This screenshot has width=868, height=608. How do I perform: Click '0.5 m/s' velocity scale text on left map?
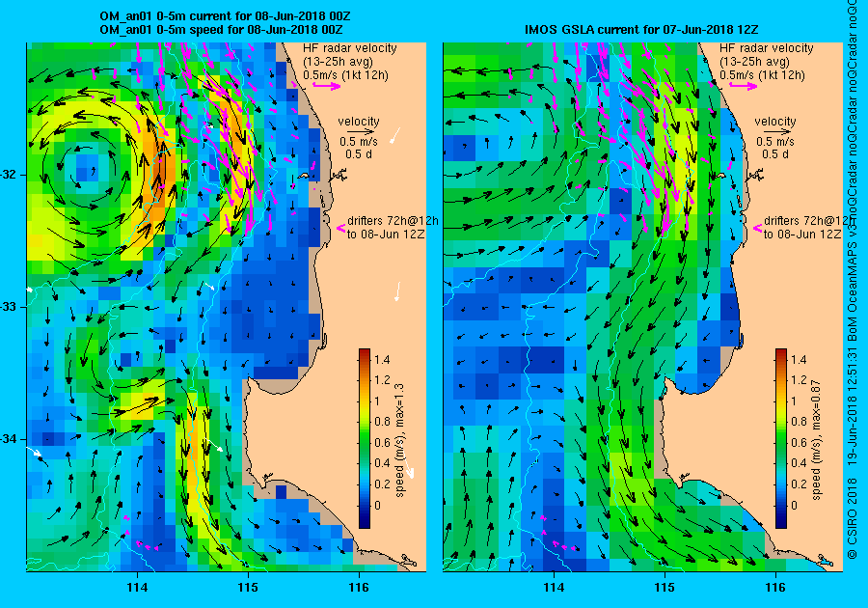point(359,142)
